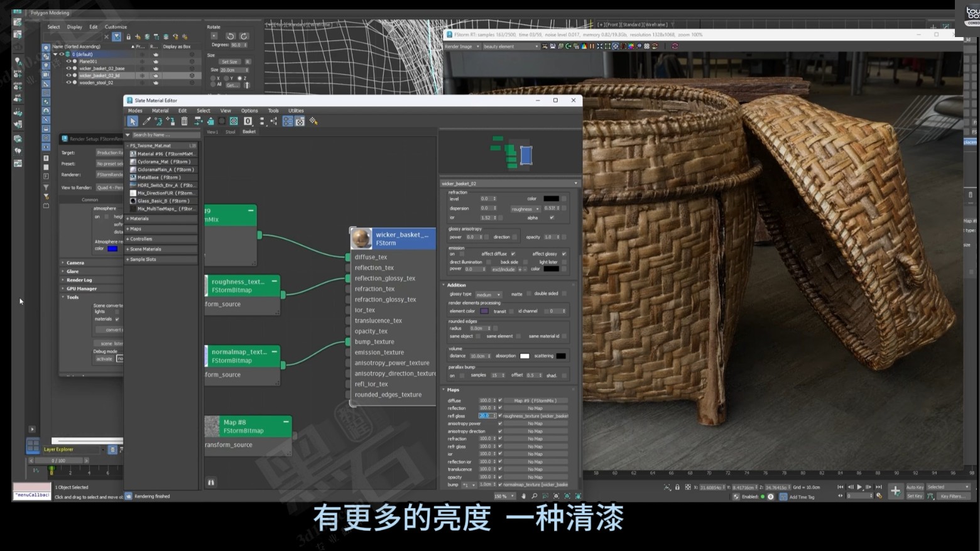Click Assign Material to Selection icon
This screenshot has height=551, width=980.
(x=171, y=121)
